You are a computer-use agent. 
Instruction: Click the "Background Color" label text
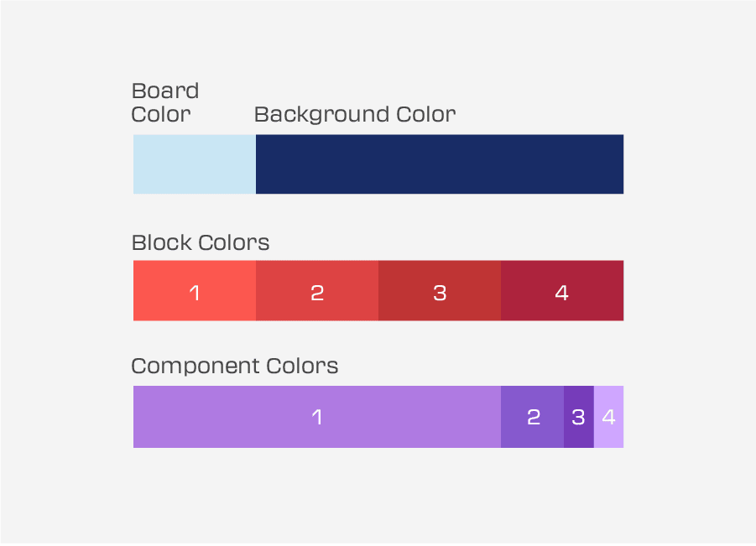pos(355,114)
